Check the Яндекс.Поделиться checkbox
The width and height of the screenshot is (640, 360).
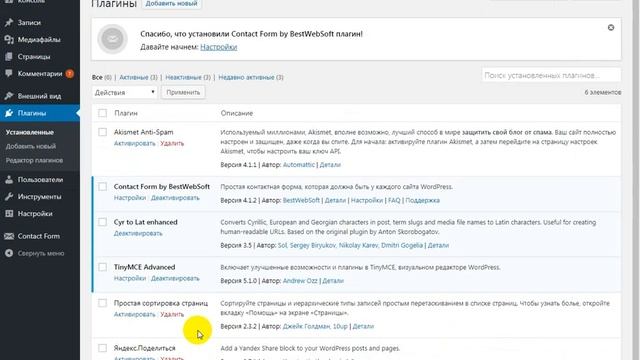pos(102,348)
